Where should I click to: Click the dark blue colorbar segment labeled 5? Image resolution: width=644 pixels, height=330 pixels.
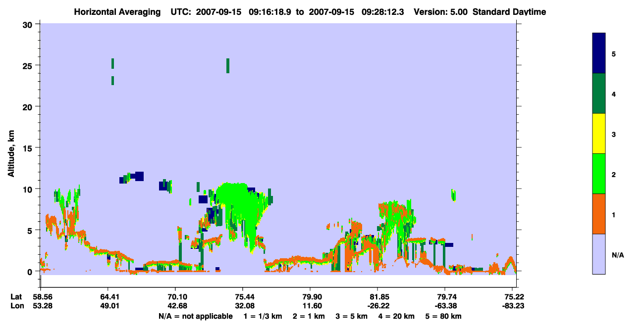point(599,53)
